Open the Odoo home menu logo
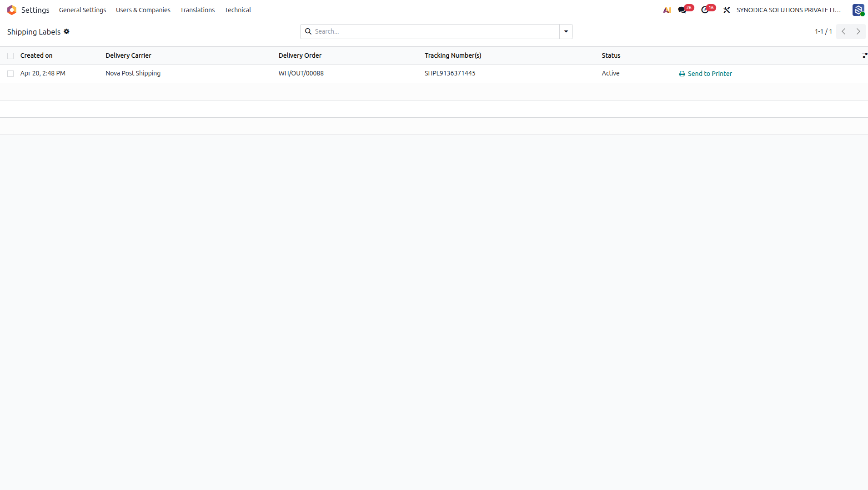The height and width of the screenshot is (490, 868). point(12,10)
